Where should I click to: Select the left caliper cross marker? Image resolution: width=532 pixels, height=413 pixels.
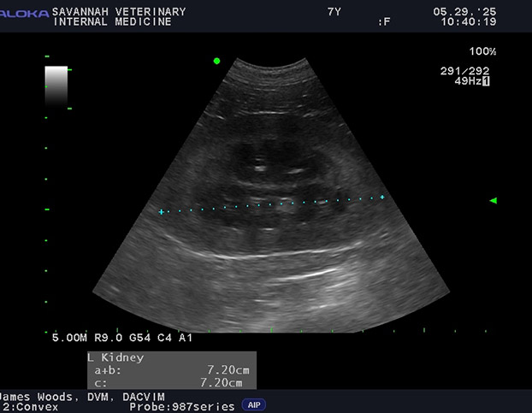click(x=162, y=212)
